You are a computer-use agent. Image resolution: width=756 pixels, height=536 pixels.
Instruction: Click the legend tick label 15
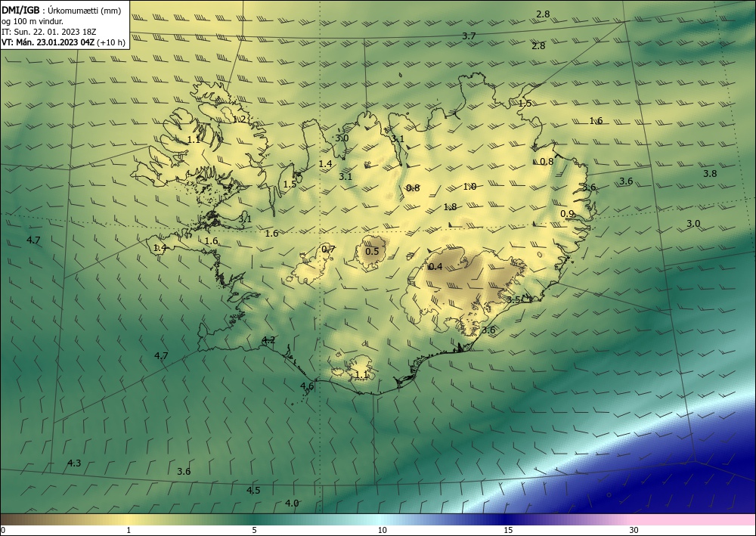click(x=508, y=530)
